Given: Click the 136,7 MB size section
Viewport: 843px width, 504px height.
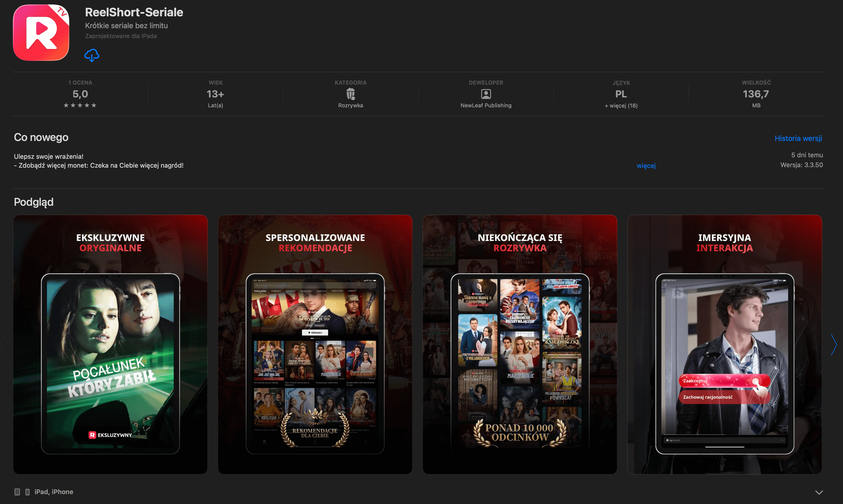Looking at the screenshot, I should 756,94.
